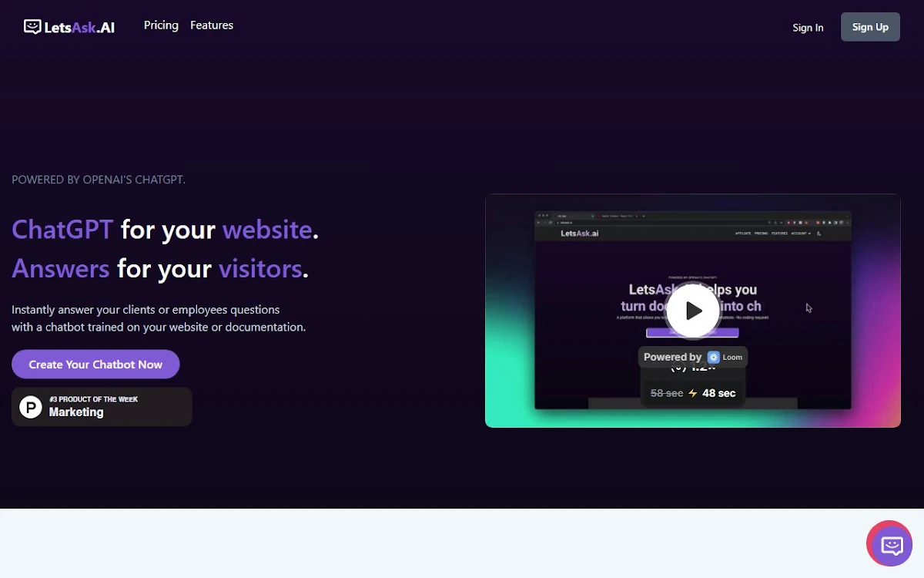Click Create Your Chatbot Now button
Screen dimensions: 924x578
tap(95, 365)
